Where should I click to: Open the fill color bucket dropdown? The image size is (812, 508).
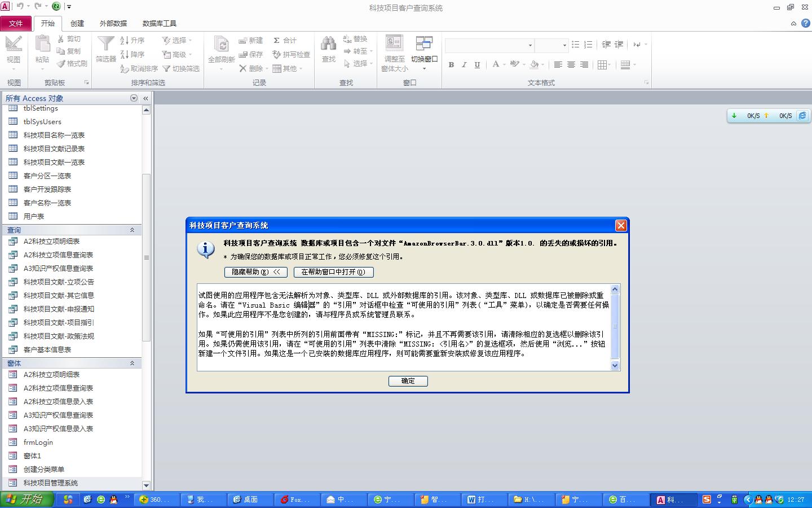[x=543, y=65]
